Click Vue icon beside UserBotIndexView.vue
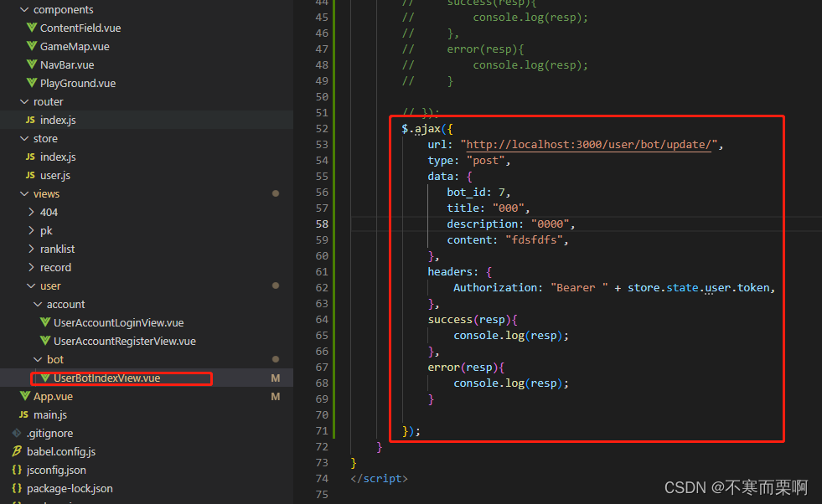Image resolution: width=822 pixels, height=504 pixels. click(x=45, y=378)
